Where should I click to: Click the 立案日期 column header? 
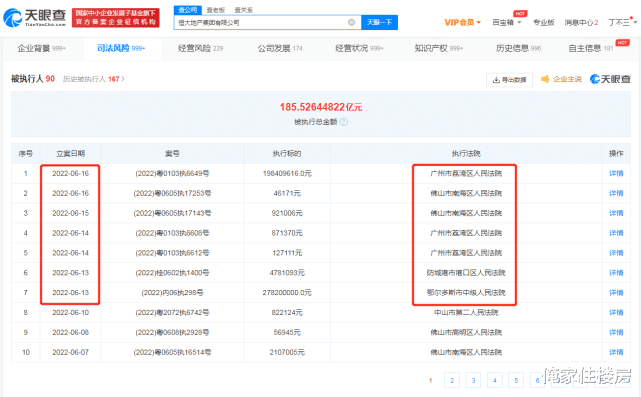(x=71, y=153)
